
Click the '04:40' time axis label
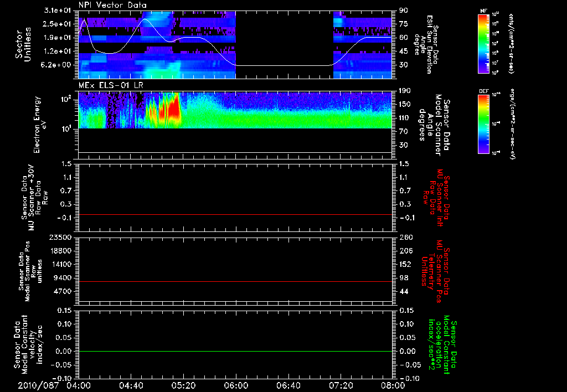131,385
